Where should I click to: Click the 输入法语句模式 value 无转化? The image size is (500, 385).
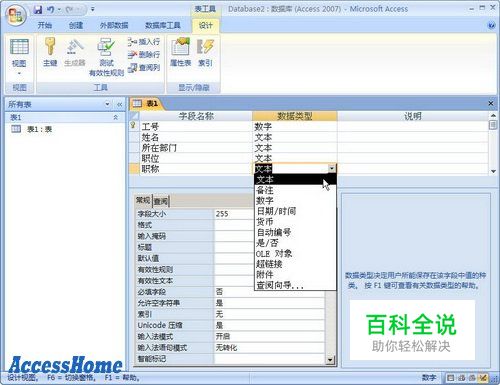tap(269, 348)
